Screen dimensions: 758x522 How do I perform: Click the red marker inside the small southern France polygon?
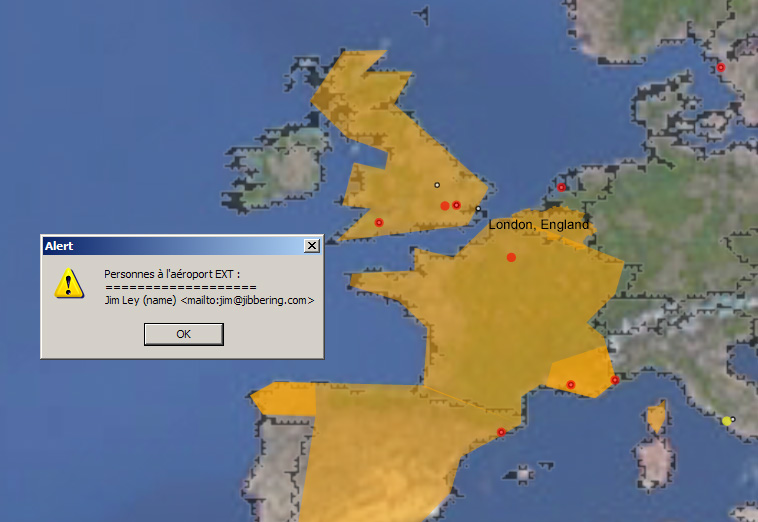tap(571, 384)
